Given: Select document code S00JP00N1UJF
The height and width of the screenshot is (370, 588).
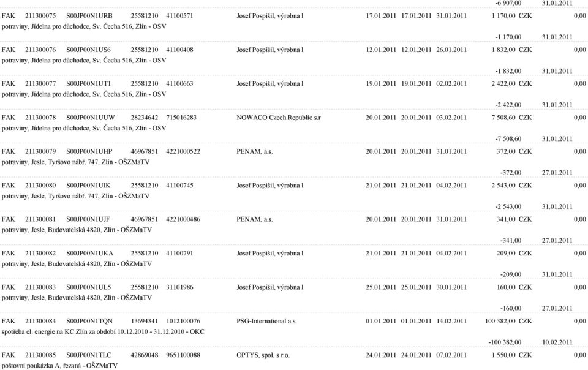Looking at the screenshot, I should pos(88,219).
